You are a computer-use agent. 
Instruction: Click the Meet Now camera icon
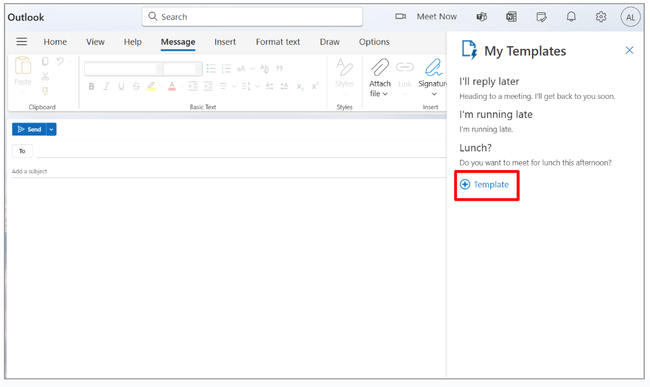[400, 17]
